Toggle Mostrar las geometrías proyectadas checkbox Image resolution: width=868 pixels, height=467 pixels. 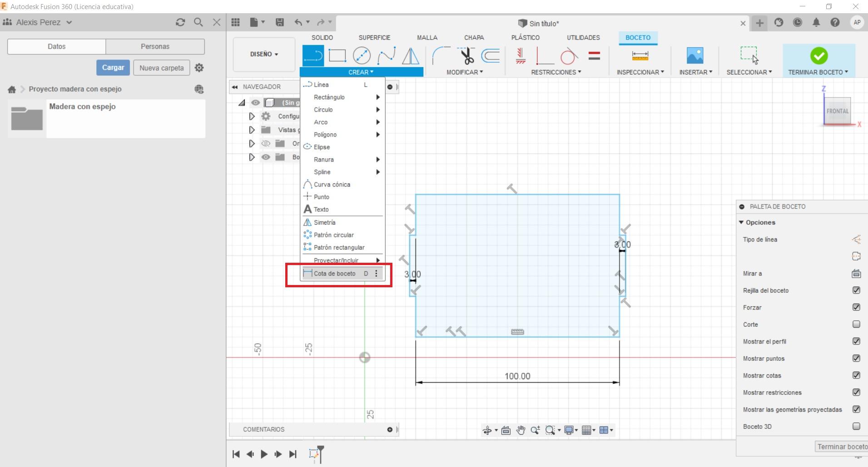(x=856, y=409)
